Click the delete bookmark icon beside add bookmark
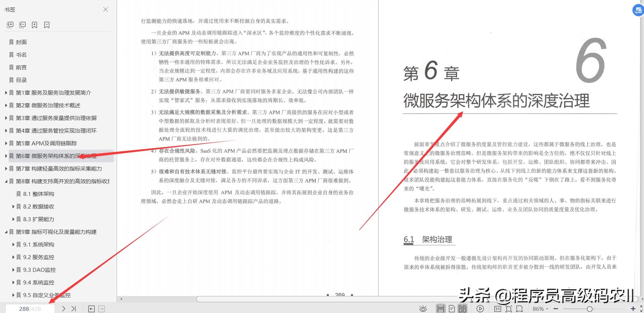The height and width of the screenshot is (313, 644). [x=47, y=25]
